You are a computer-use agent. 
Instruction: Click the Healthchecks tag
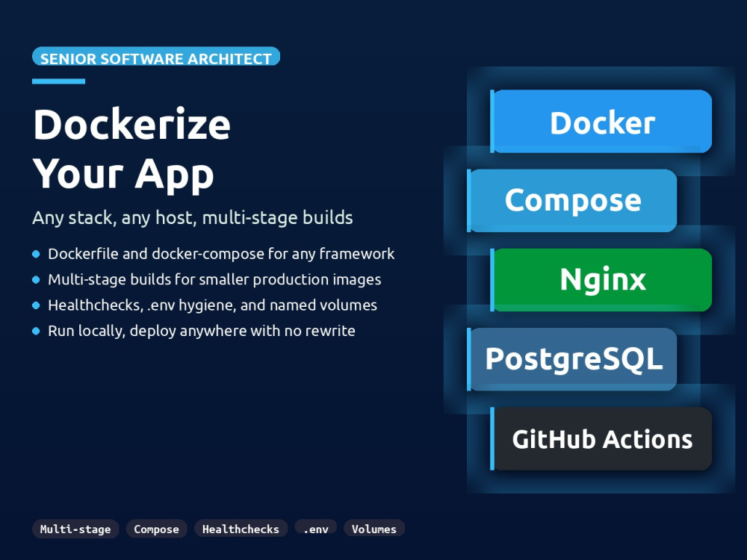pos(241,529)
